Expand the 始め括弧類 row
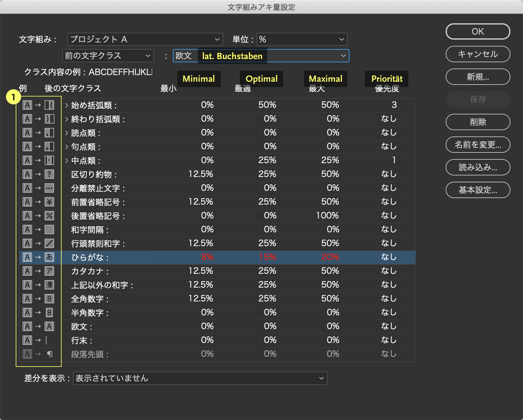Screen dimensions: 523x420 [x=67, y=105]
